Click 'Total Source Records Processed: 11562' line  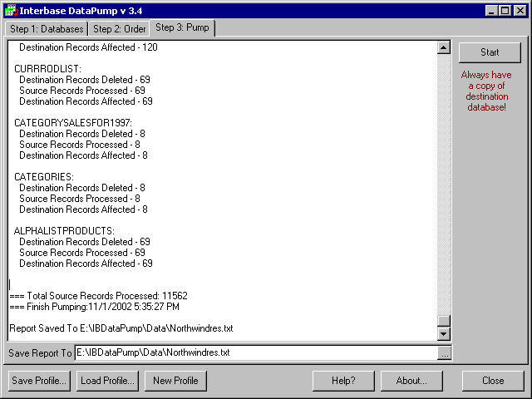tap(98, 296)
